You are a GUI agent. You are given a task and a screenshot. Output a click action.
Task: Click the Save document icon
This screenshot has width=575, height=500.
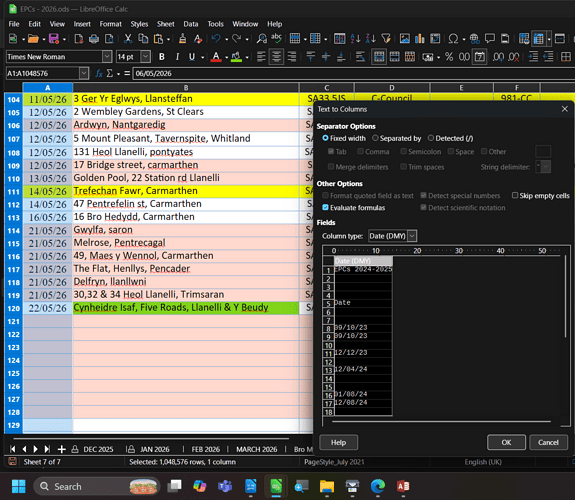54,39
